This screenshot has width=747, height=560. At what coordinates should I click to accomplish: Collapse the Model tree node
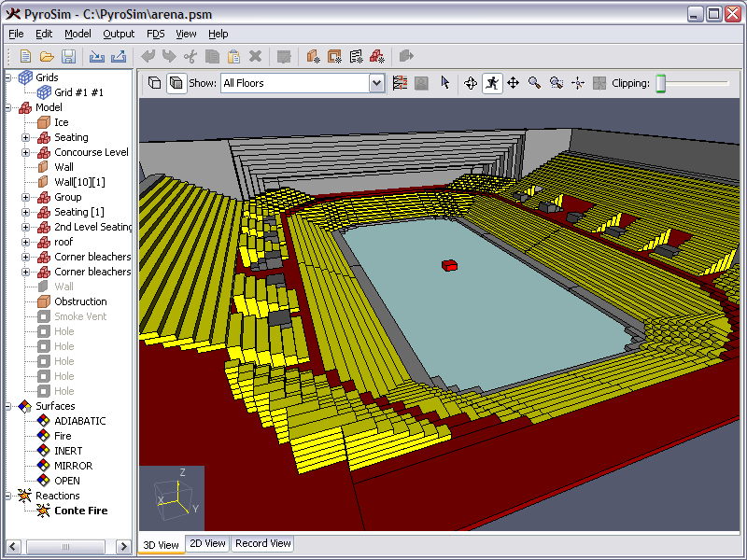pyautogui.click(x=7, y=107)
